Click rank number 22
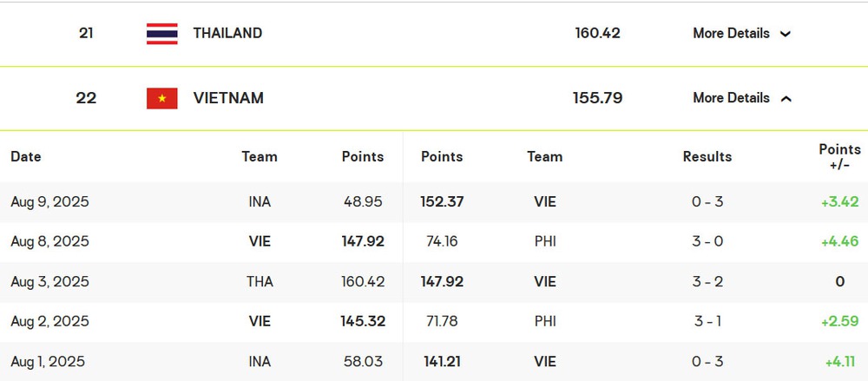The height and width of the screenshot is (381, 868). coord(86,98)
